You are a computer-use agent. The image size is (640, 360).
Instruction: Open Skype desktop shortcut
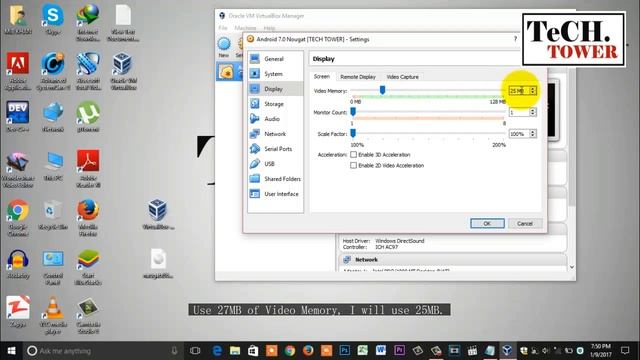pos(53,20)
